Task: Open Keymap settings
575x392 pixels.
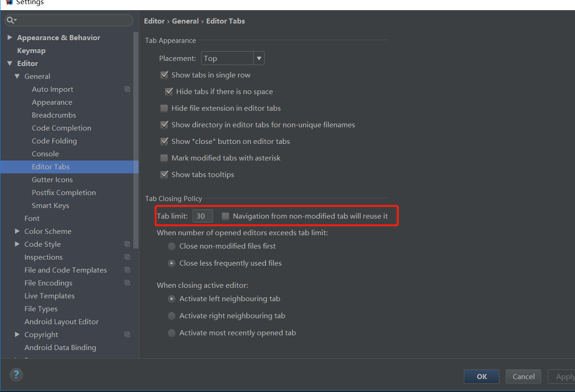Action: [x=31, y=50]
